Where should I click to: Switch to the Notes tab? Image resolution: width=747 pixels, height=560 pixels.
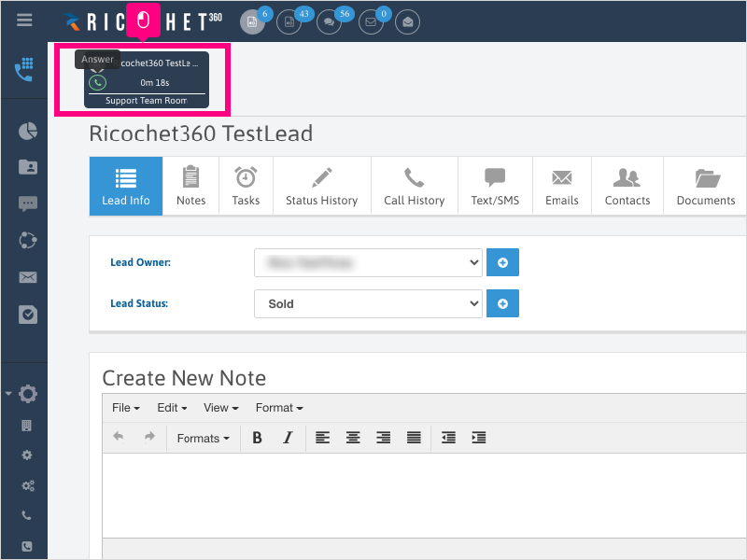click(190, 186)
